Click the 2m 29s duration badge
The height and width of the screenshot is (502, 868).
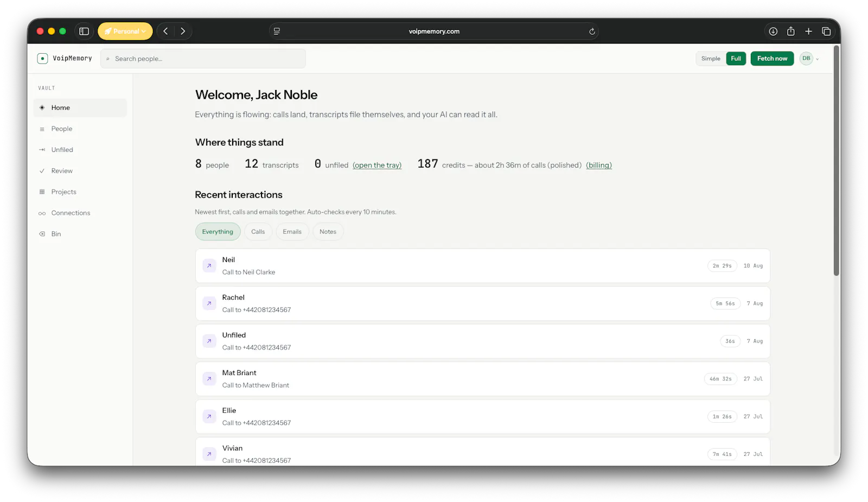click(722, 266)
